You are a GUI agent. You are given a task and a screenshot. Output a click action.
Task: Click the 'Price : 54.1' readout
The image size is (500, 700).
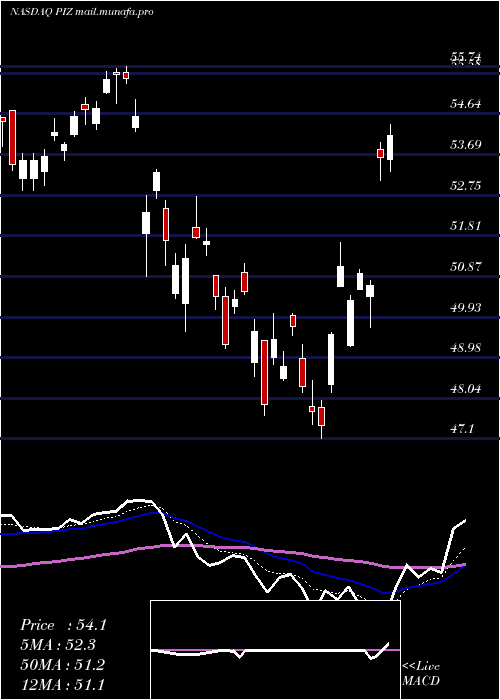63,625
